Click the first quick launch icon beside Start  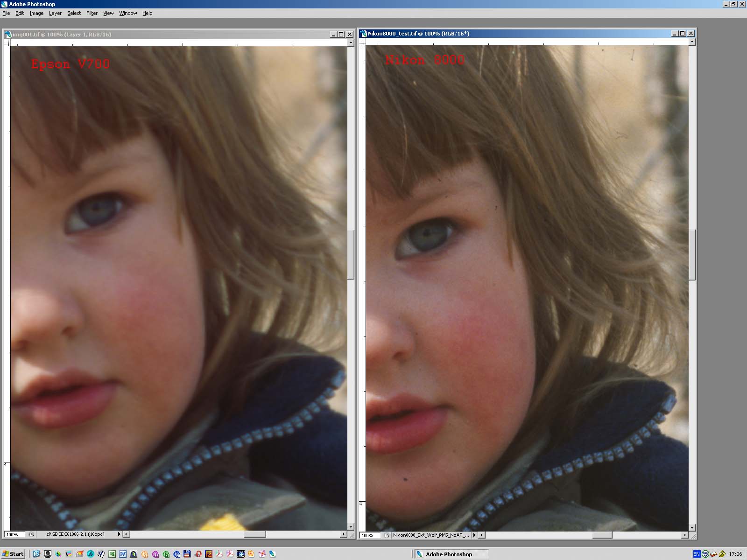click(36, 554)
